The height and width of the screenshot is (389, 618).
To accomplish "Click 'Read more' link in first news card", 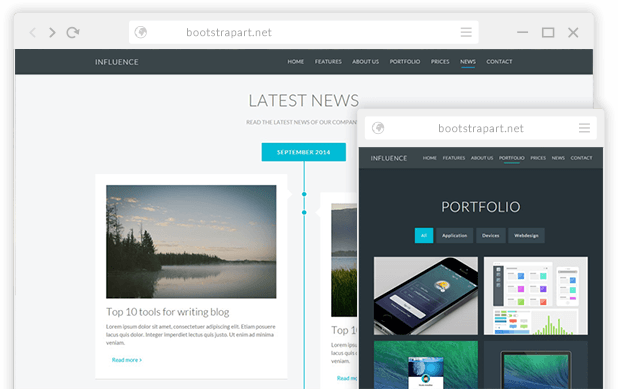I will pyautogui.click(x=127, y=360).
